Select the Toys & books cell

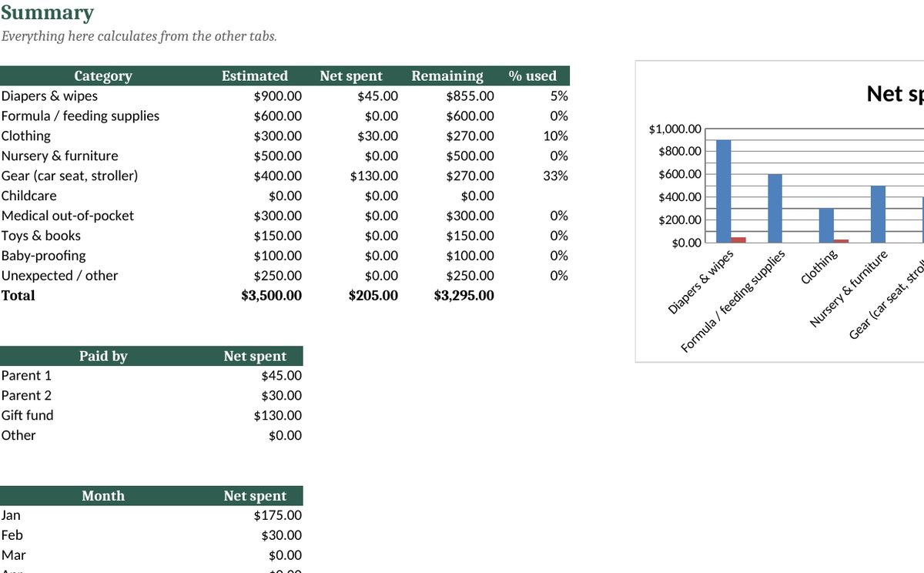(40, 236)
